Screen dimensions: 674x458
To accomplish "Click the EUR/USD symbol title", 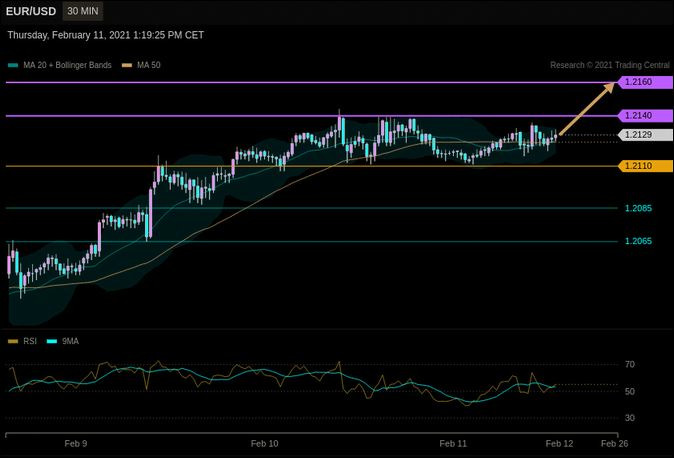I will pyautogui.click(x=31, y=11).
